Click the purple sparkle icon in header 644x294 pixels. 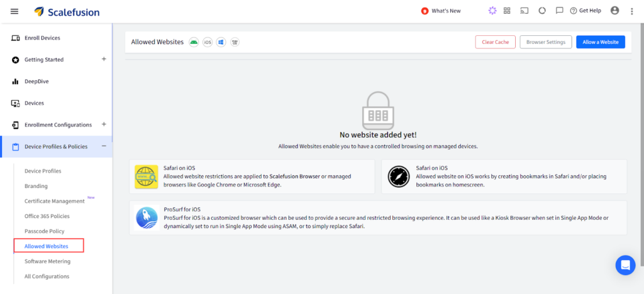492,11
